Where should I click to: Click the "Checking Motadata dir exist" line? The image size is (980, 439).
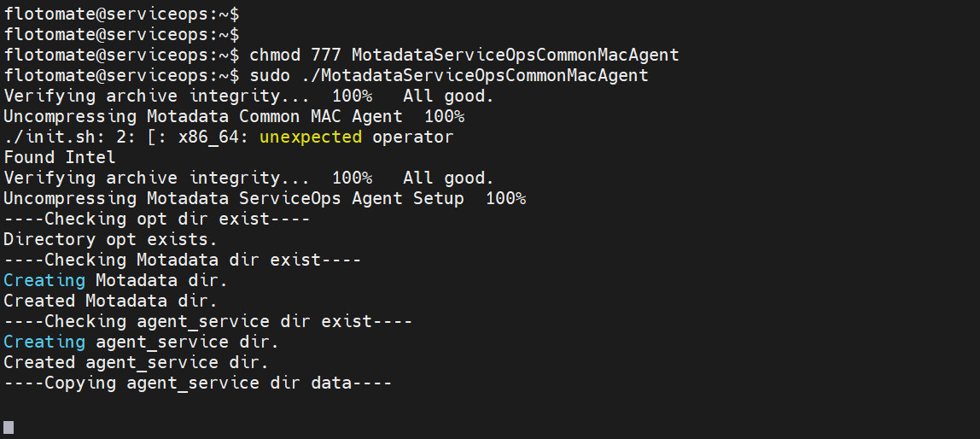point(182,260)
